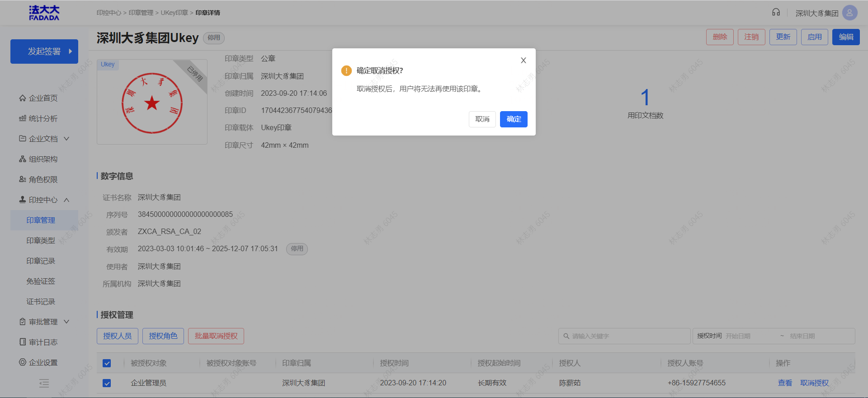Open 审计日志 in sidebar

(x=43, y=342)
